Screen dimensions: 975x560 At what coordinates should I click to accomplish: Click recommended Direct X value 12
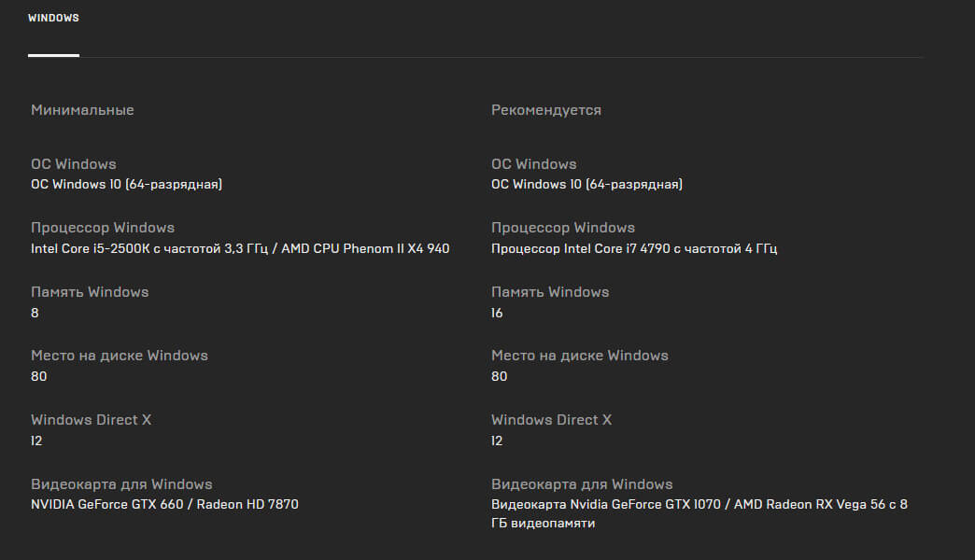497,441
